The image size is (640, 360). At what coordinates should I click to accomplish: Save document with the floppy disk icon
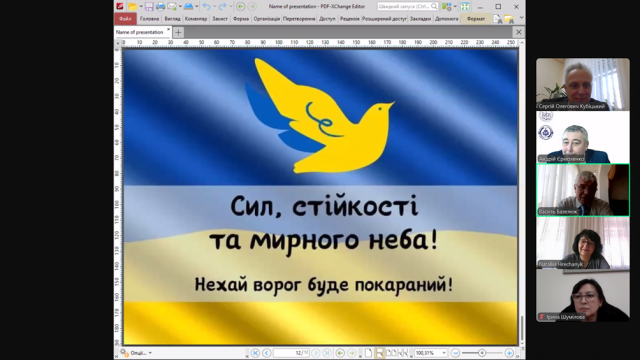pyautogui.click(x=149, y=7)
